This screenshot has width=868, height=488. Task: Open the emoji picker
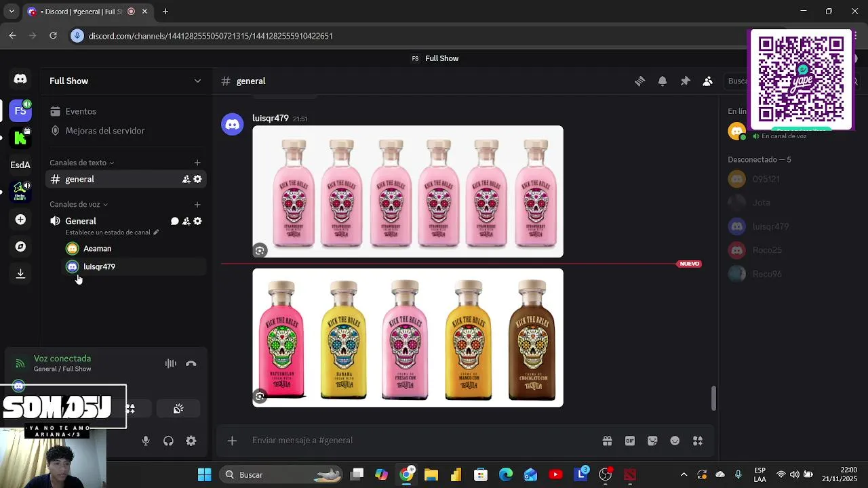click(675, 441)
